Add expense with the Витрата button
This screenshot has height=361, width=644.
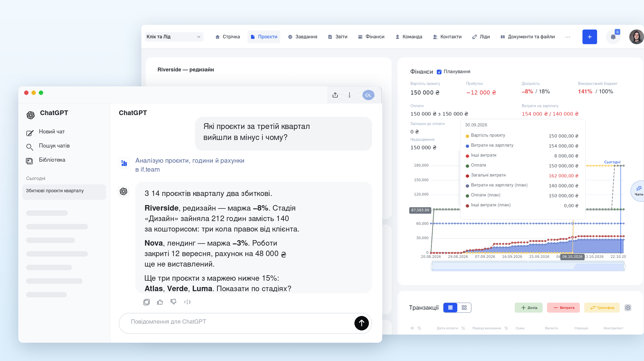pyautogui.click(x=563, y=308)
